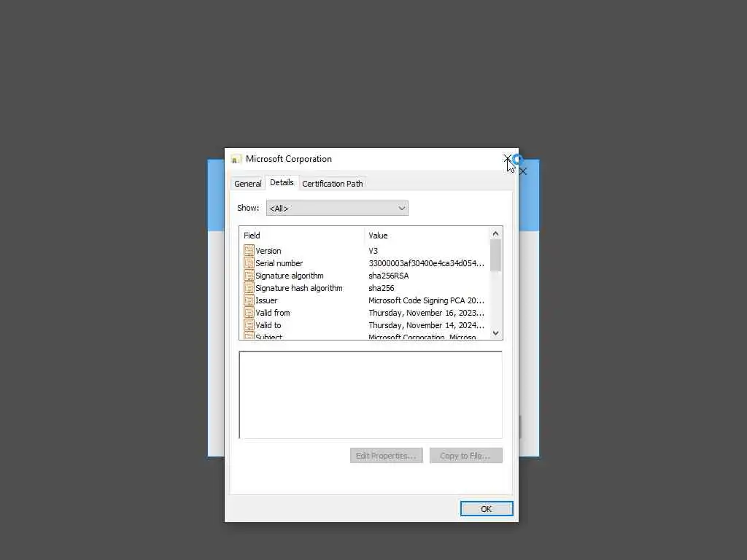The height and width of the screenshot is (560, 747).
Task: Click the serial value 33000003af30400e4ca34d054...
Action: tap(426, 262)
